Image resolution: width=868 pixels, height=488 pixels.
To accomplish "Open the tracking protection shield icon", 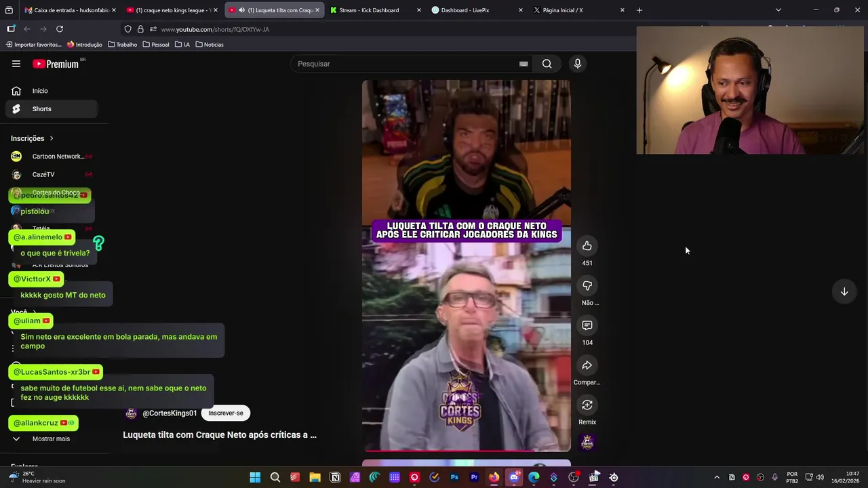I will (127, 29).
